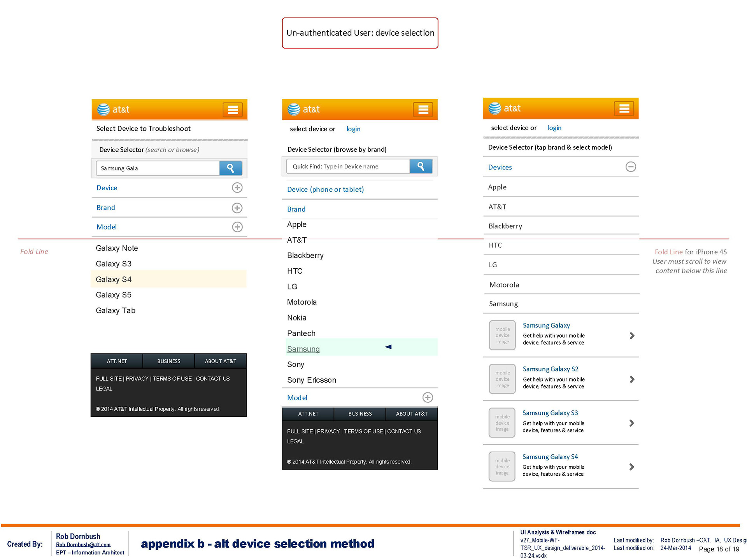Click the AT&T globe logo in left mockup
The width and height of the screenshot is (747, 560).
point(103,110)
